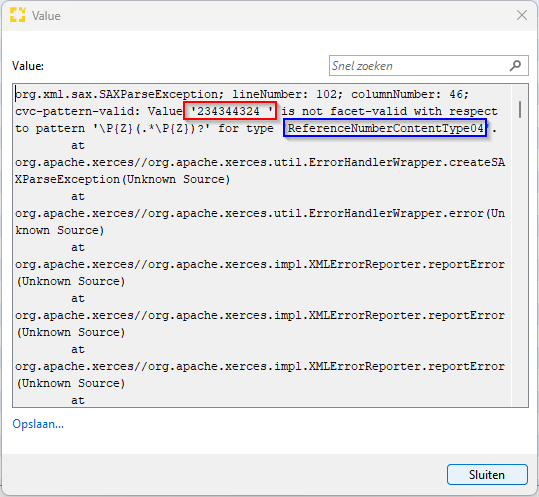Click the Opslaan... link
539x497 pixels.
coord(38,424)
